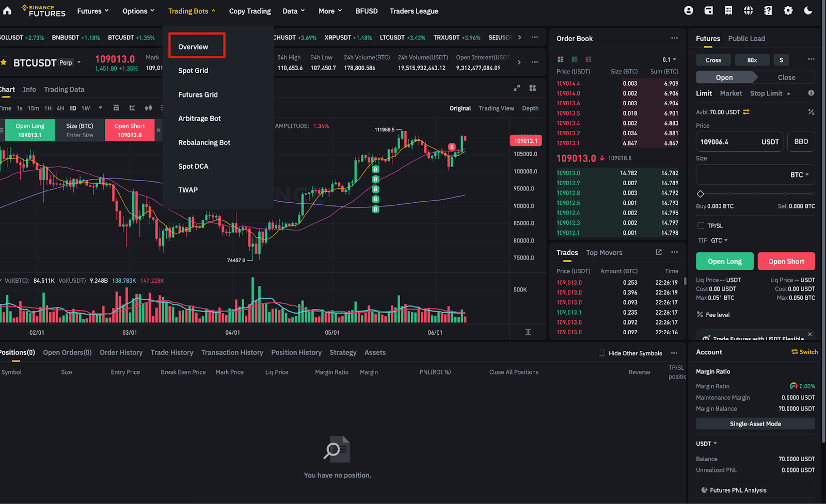Enable the Hide Other Symbols checkbox
826x504 pixels.
point(601,353)
